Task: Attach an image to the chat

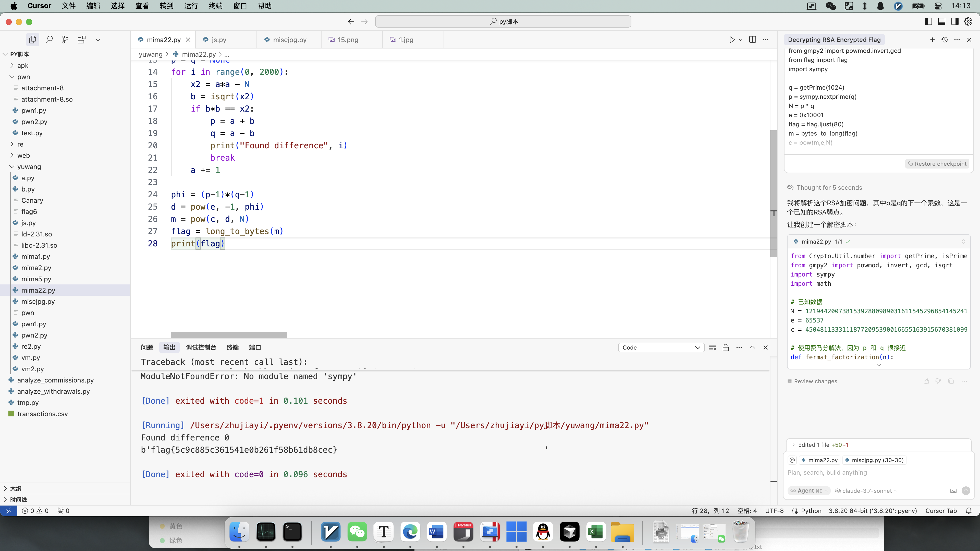Action: click(x=953, y=491)
